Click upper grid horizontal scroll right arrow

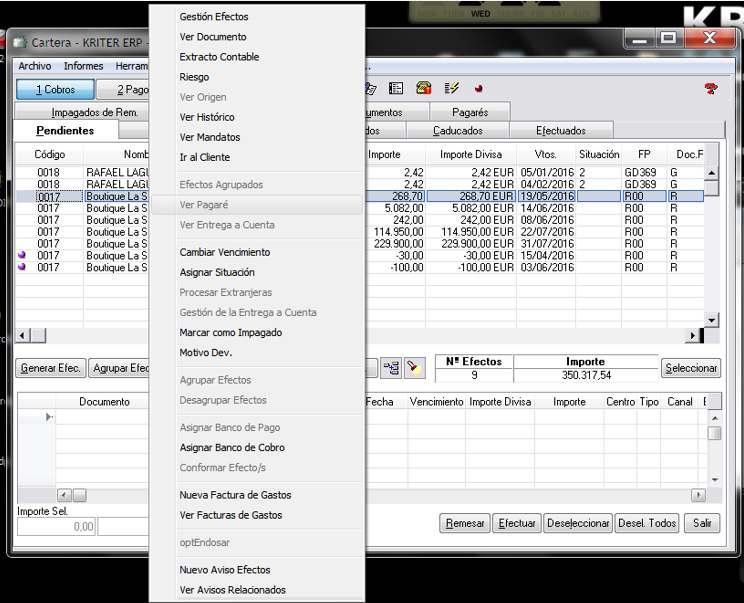(x=692, y=335)
